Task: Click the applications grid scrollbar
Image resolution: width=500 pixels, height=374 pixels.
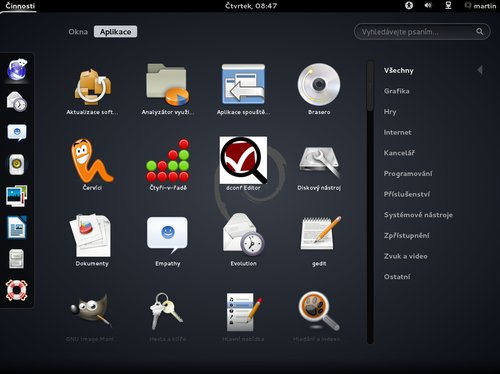Action: (x=370, y=86)
